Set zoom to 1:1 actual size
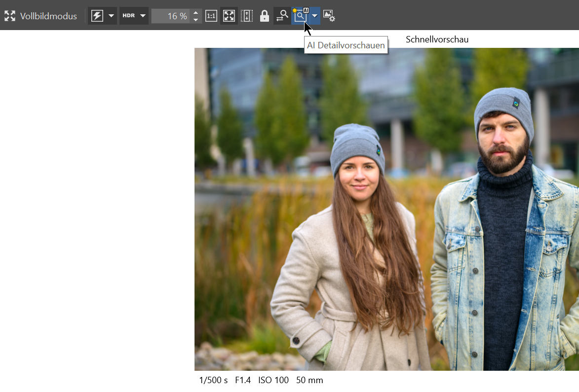The height and width of the screenshot is (392, 579). [211, 16]
